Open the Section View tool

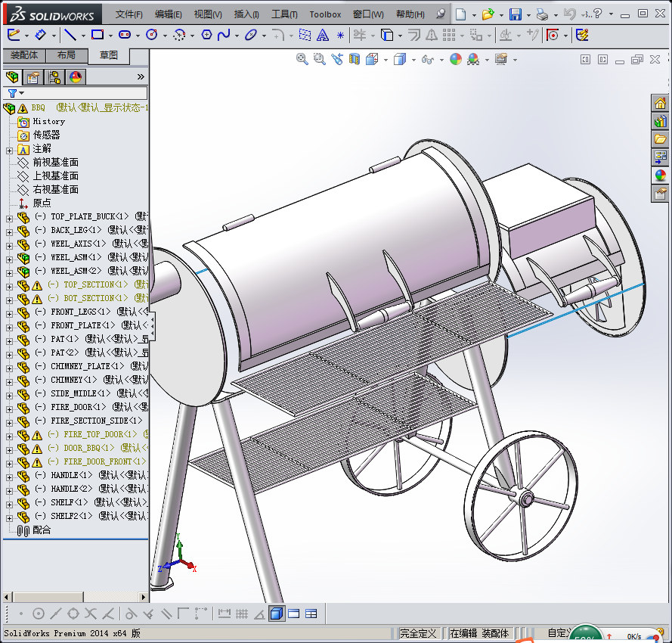coord(355,59)
